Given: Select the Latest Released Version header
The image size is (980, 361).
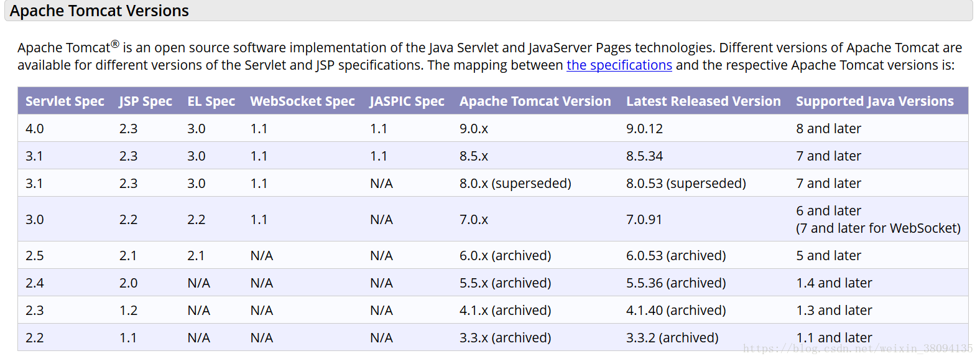Looking at the screenshot, I should [x=703, y=101].
